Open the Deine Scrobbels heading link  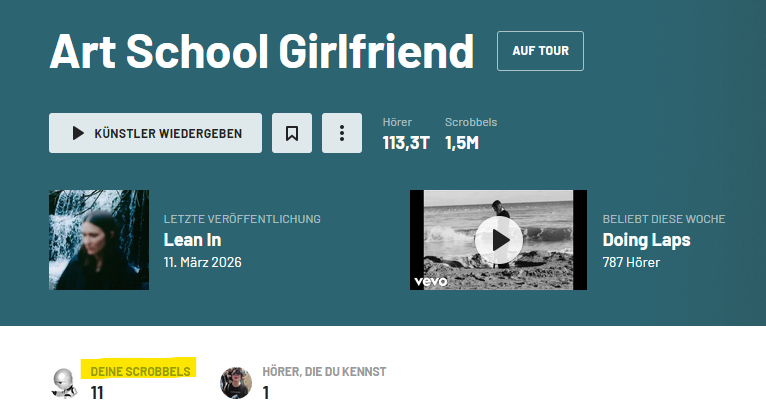(x=140, y=371)
